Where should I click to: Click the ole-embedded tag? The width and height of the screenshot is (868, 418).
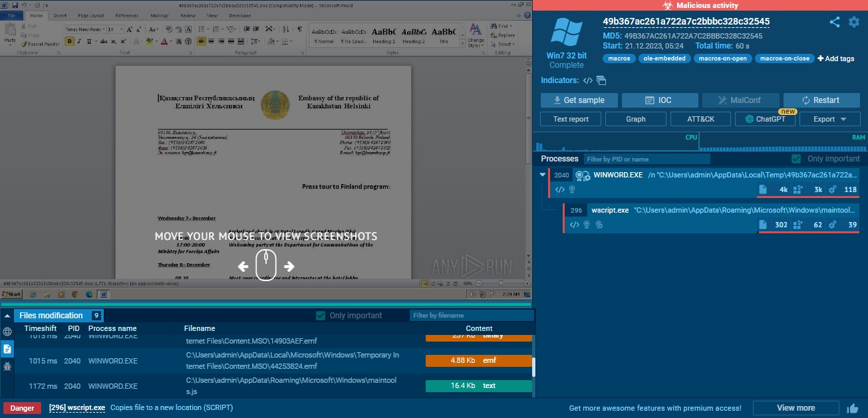pyautogui.click(x=664, y=58)
